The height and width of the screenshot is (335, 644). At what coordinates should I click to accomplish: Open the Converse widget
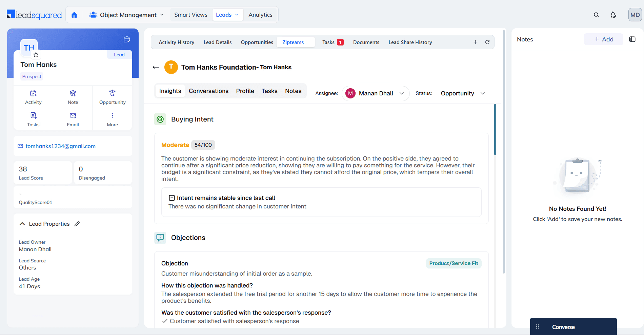[573, 327]
